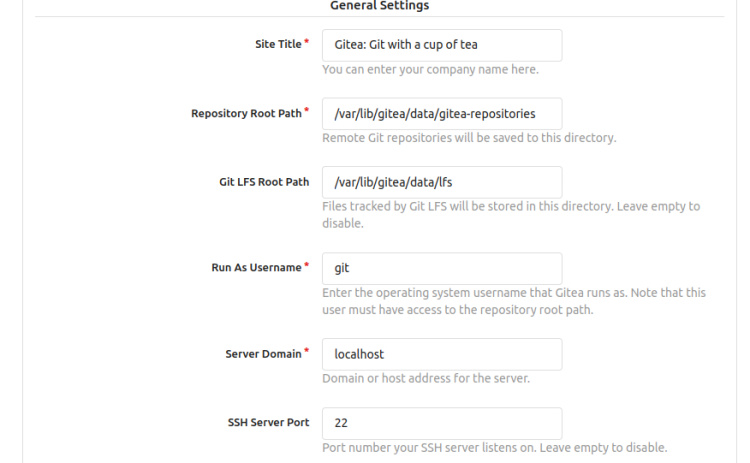This screenshot has height=463, width=750.
Task: Click the Git LFS directory help text
Action: 510,207
